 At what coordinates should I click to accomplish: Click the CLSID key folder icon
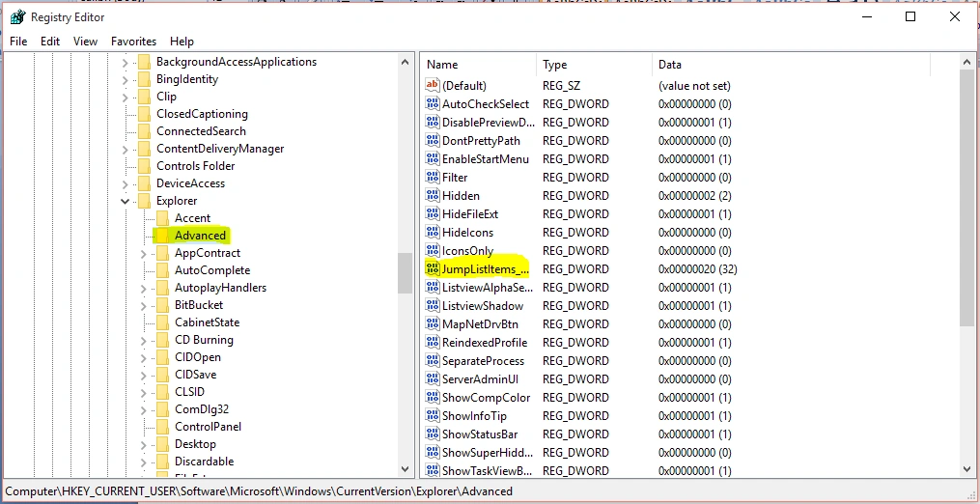click(x=162, y=392)
